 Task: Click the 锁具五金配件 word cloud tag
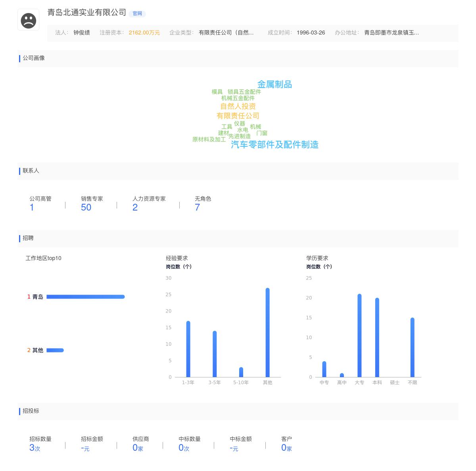[244, 92]
